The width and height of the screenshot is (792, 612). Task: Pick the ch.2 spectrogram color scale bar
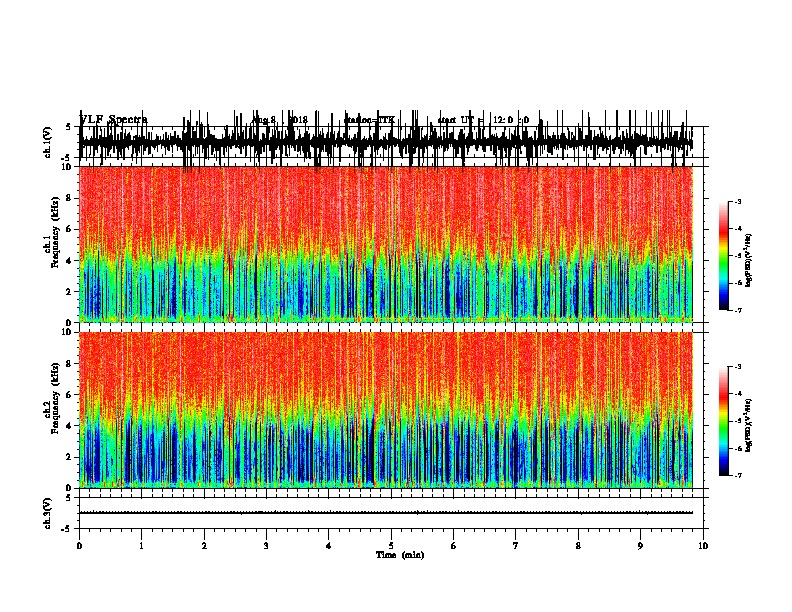pos(724,421)
